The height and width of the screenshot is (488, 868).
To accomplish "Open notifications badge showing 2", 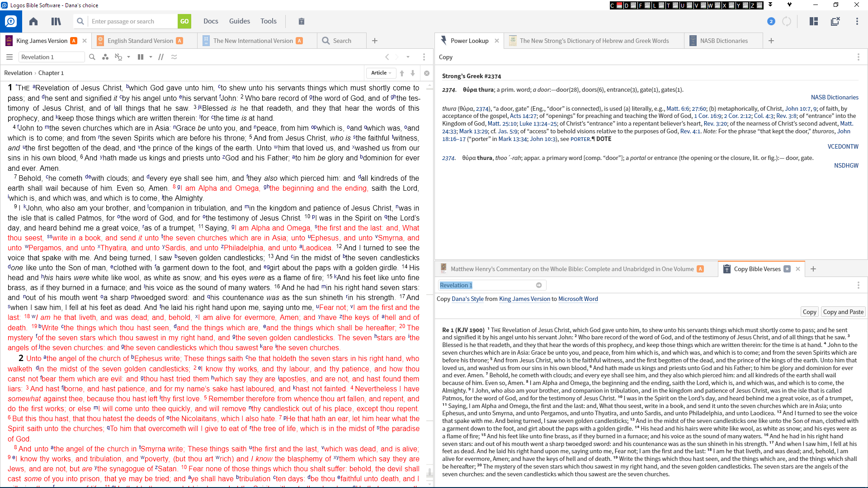I will tap(771, 21).
